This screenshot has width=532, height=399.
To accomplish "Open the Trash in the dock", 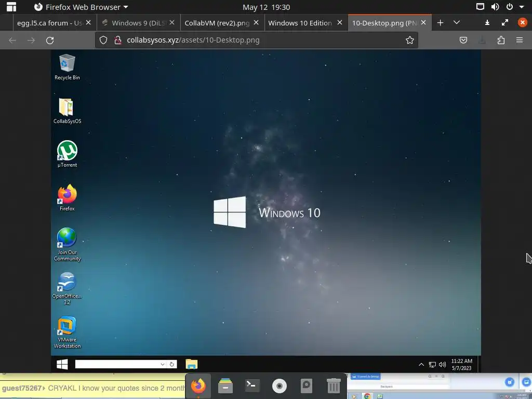I will tap(334, 386).
